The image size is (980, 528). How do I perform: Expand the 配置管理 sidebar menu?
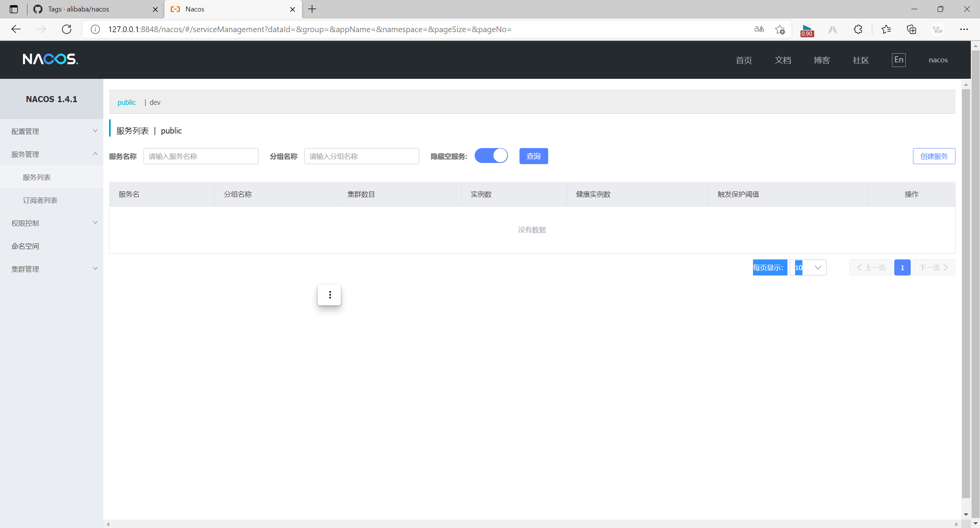(x=52, y=131)
